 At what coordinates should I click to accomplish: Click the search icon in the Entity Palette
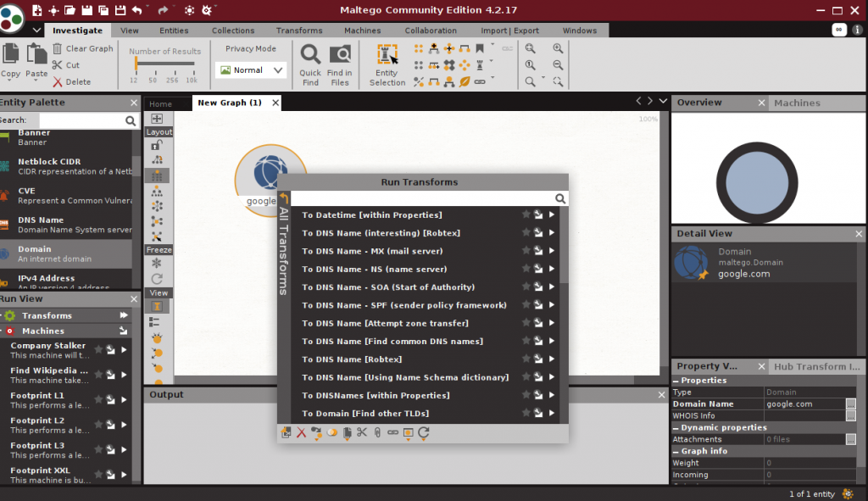(x=130, y=120)
